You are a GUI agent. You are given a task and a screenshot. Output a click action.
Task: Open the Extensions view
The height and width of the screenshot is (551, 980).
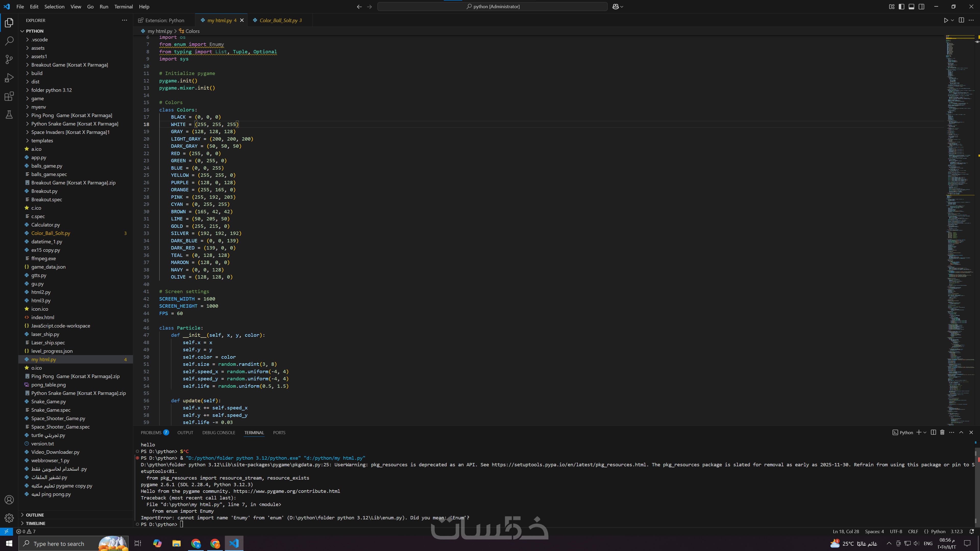click(x=9, y=96)
